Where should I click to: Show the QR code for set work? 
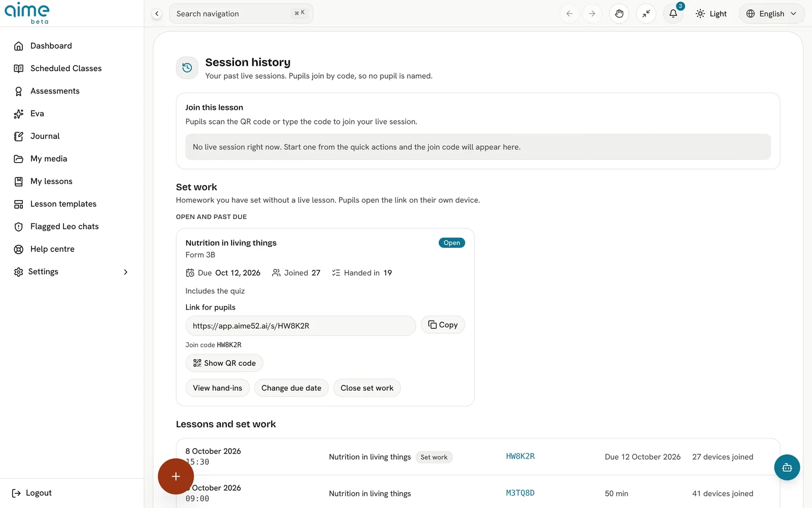pos(224,363)
